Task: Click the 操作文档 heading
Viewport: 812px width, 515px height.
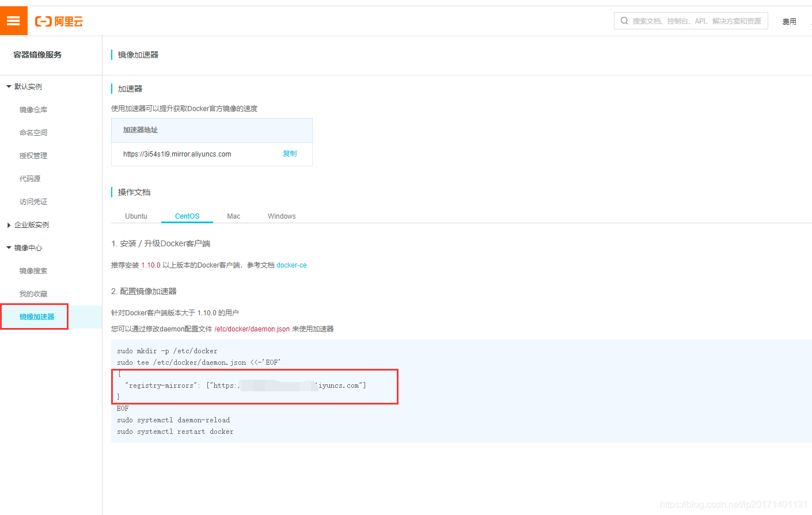Action: point(134,192)
